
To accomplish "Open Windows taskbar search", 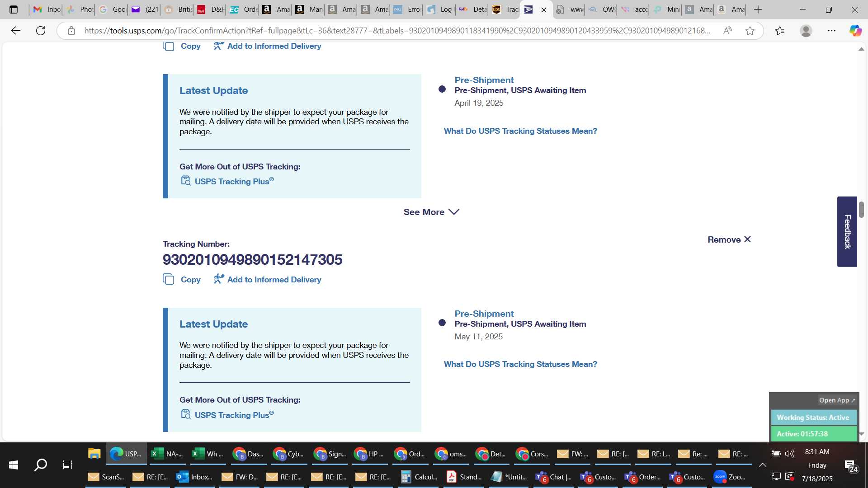I will point(41,465).
